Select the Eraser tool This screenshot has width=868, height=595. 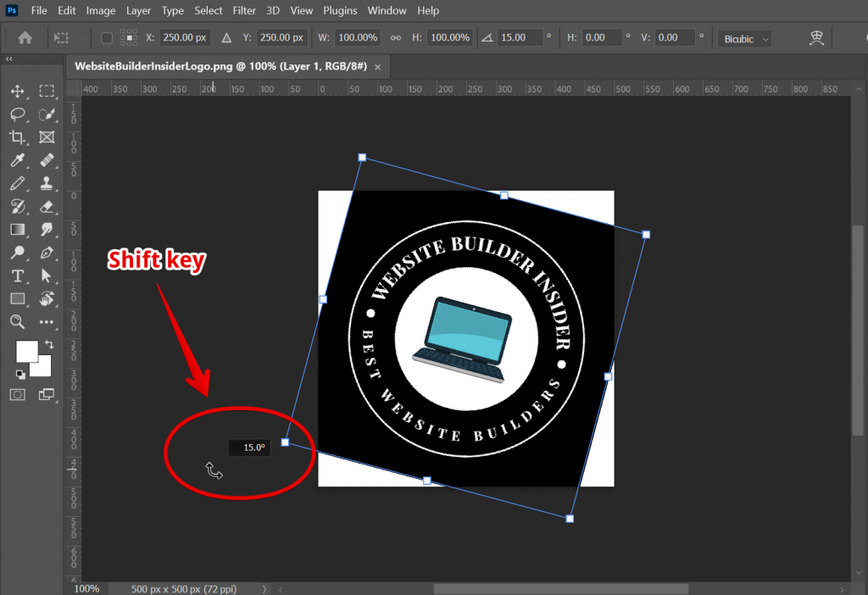[47, 206]
